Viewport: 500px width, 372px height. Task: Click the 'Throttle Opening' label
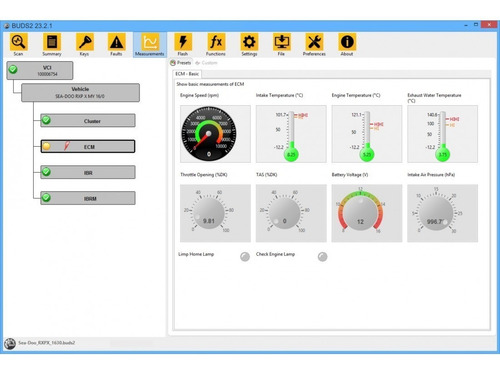204,175
